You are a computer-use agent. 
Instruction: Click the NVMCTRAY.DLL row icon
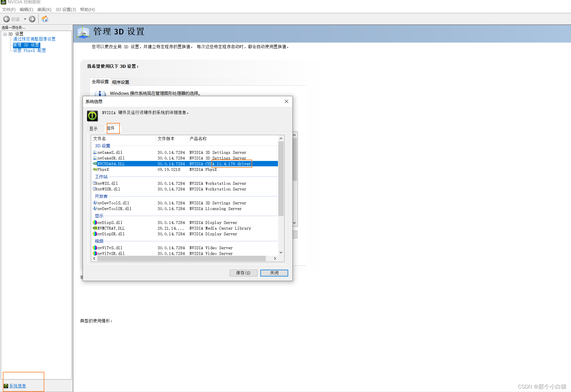(x=95, y=228)
